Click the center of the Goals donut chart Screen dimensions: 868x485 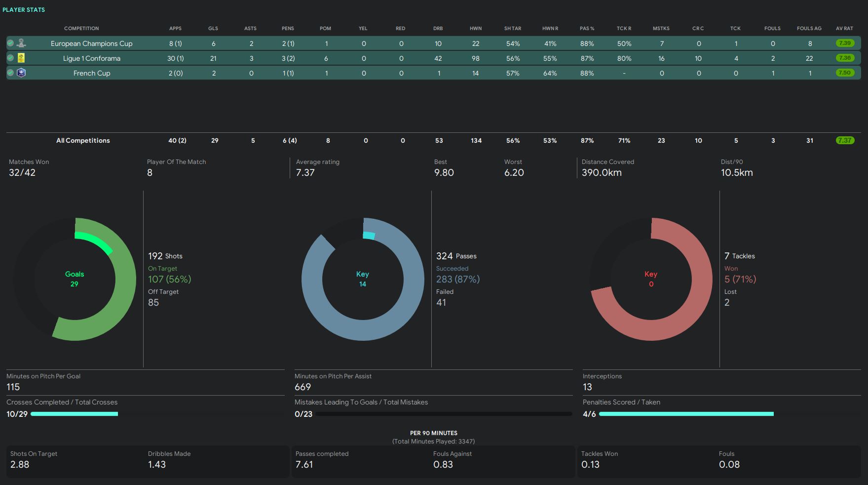pyautogui.click(x=75, y=279)
